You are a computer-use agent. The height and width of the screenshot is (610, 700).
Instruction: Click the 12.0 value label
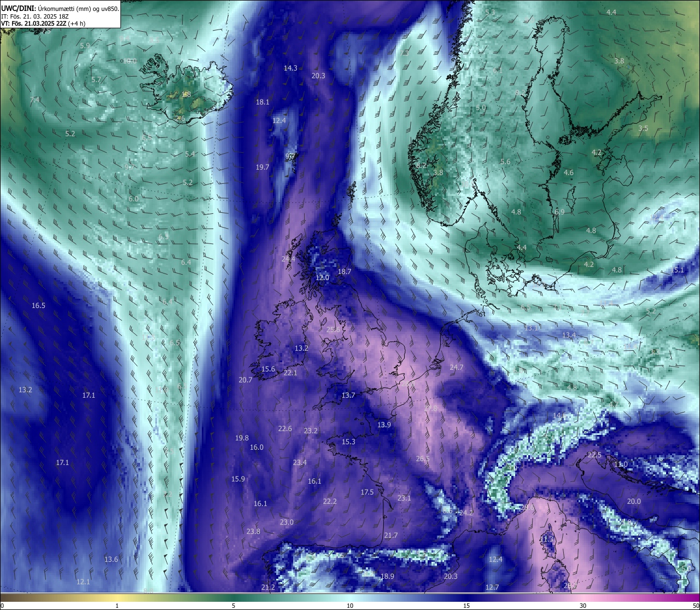[x=323, y=278]
